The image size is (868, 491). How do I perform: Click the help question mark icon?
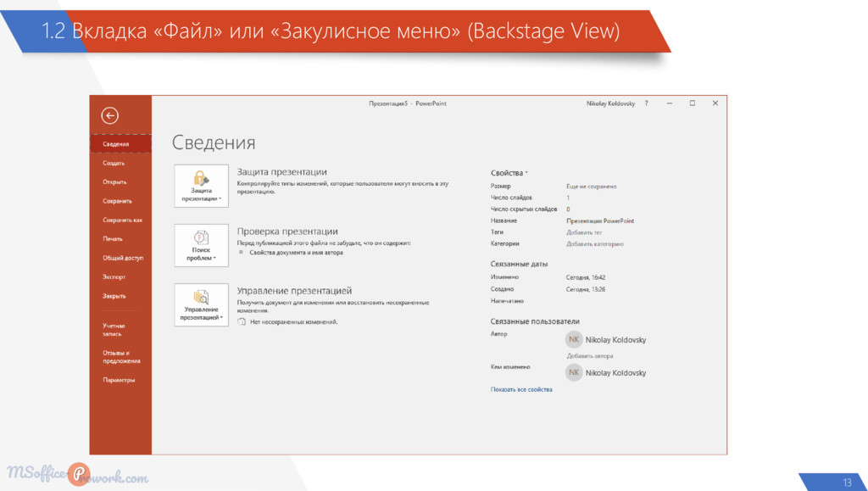[x=646, y=103]
